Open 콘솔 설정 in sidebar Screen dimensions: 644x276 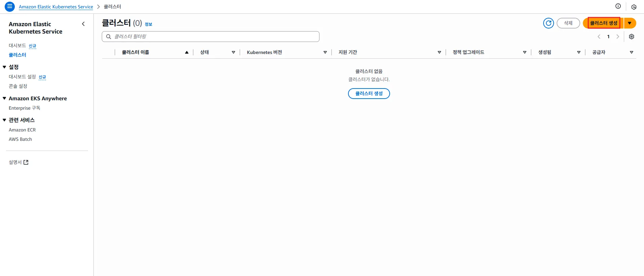pyautogui.click(x=18, y=86)
